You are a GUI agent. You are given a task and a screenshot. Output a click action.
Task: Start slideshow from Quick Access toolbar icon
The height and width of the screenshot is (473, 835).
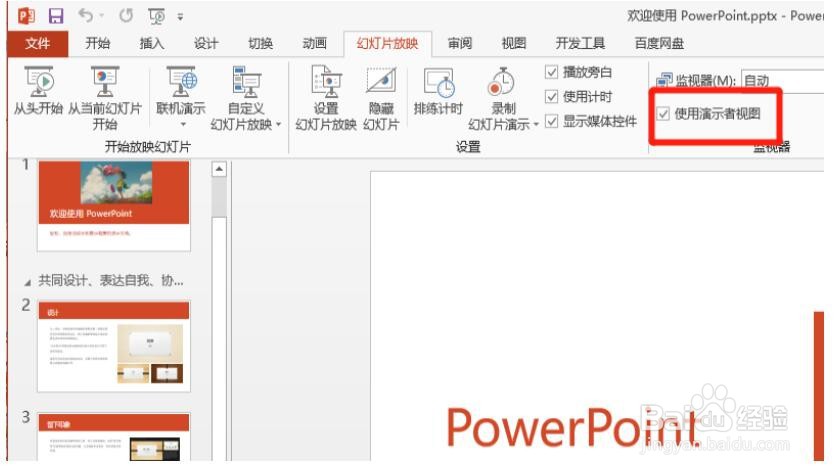[157, 17]
